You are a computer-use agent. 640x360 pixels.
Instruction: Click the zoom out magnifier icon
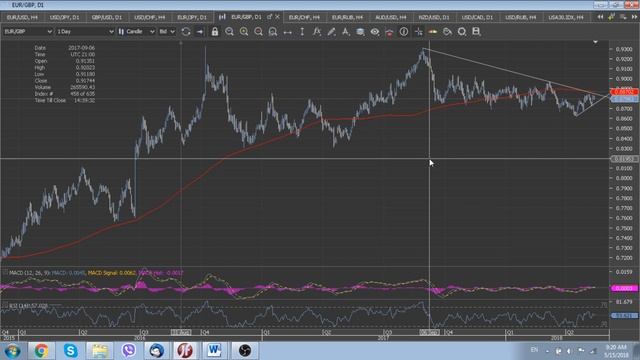coord(229,31)
